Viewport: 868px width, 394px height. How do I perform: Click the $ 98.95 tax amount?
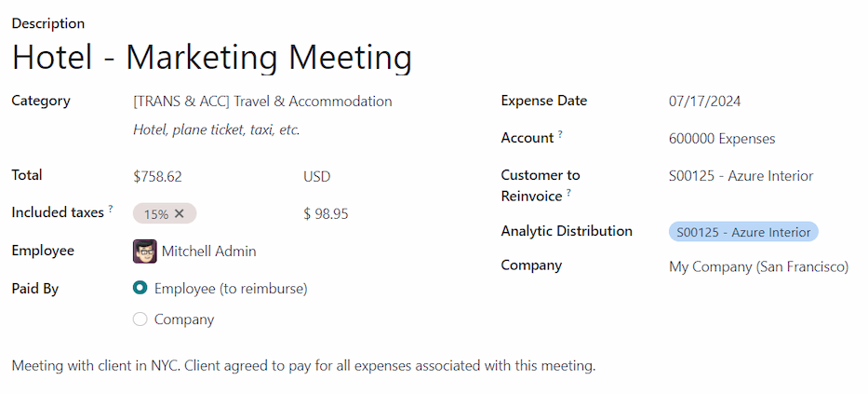(x=326, y=214)
